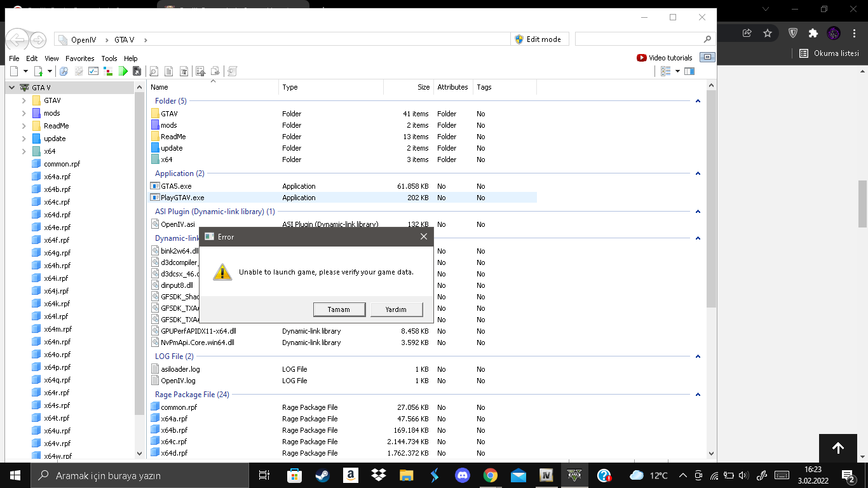Image resolution: width=868 pixels, height=488 pixels.
Task: Collapse the Folder (5) group
Action: [x=698, y=101]
